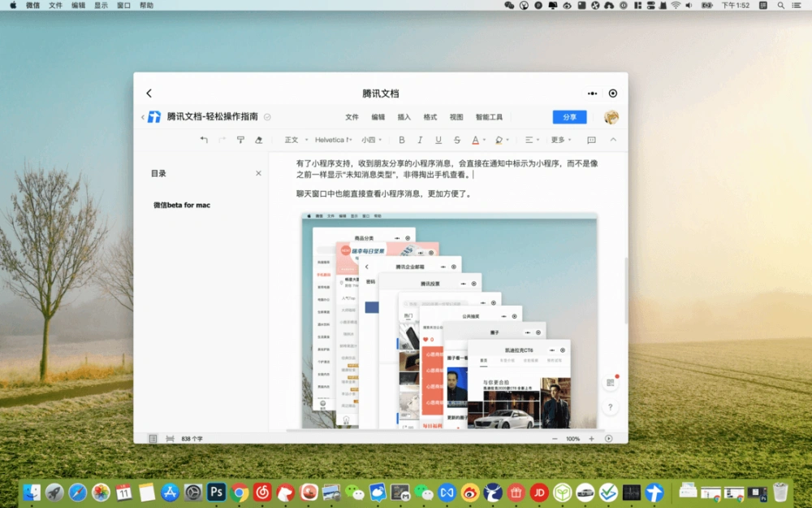Close mini-program with the circle target button
The height and width of the screenshot is (508, 812).
[612, 93]
